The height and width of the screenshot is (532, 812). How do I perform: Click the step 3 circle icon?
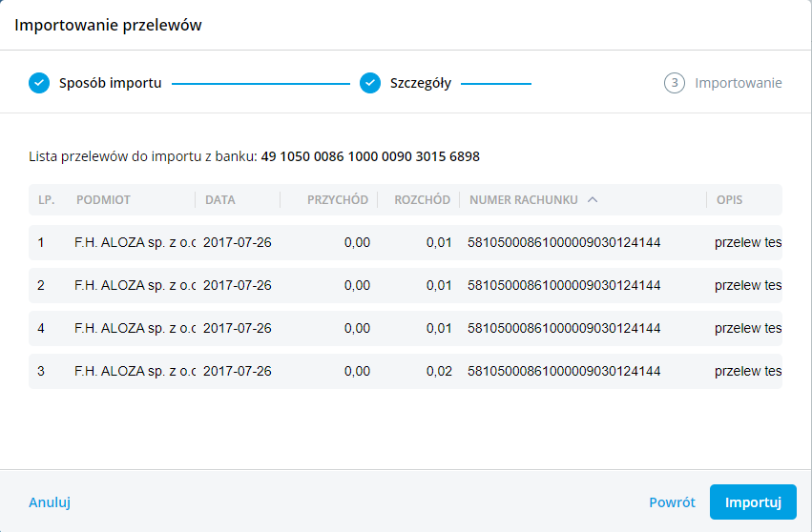click(675, 83)
